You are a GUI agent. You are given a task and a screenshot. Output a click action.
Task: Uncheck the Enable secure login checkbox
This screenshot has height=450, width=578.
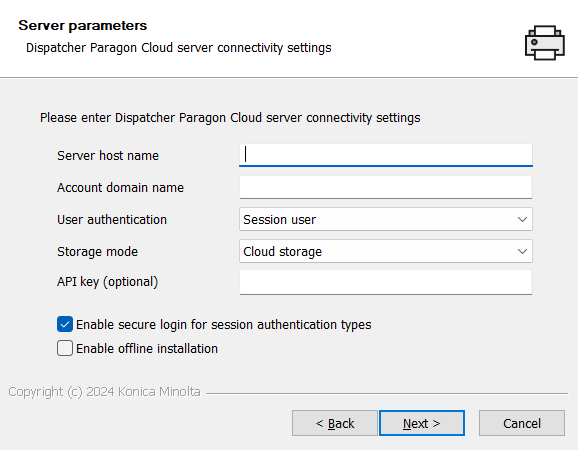pyautogui.click(x=65, y=324)
